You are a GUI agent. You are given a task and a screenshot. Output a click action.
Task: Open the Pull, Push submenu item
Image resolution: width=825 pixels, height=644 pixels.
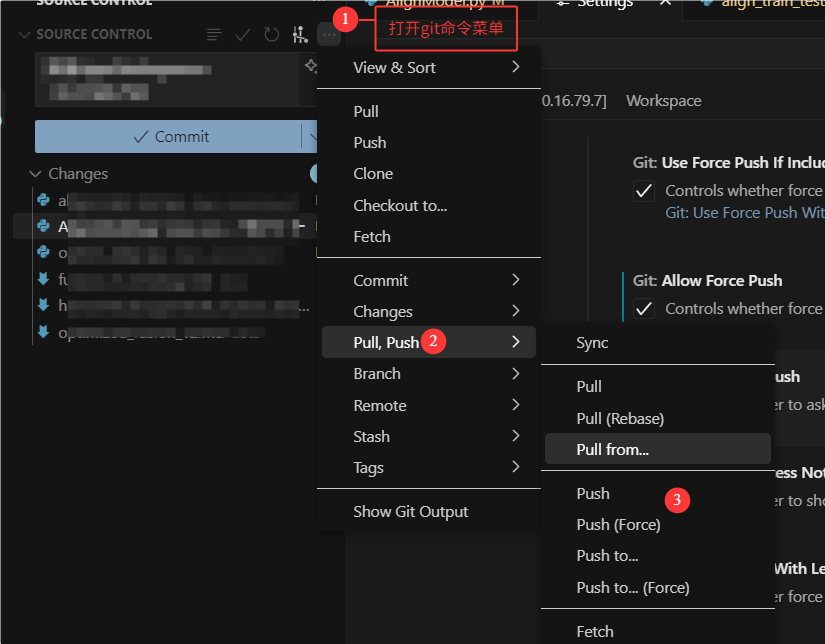(x=429, y=342)
